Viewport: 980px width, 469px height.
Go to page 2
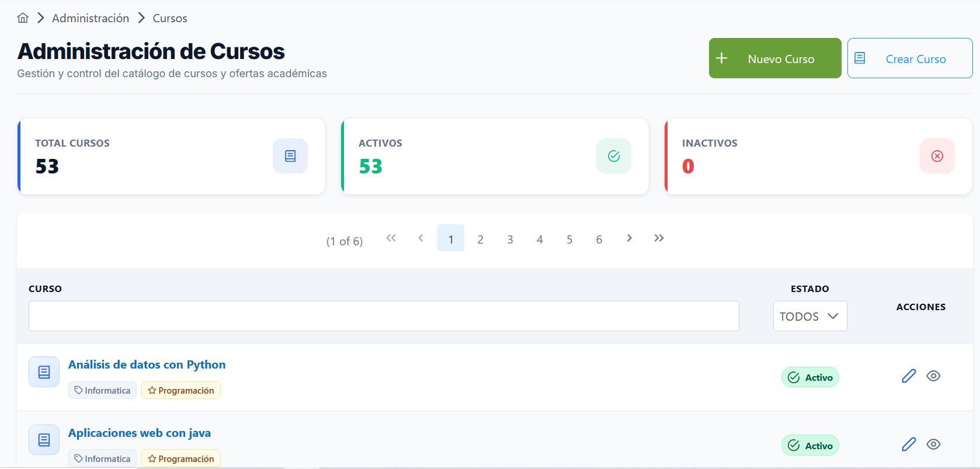[x=480, y=239]
